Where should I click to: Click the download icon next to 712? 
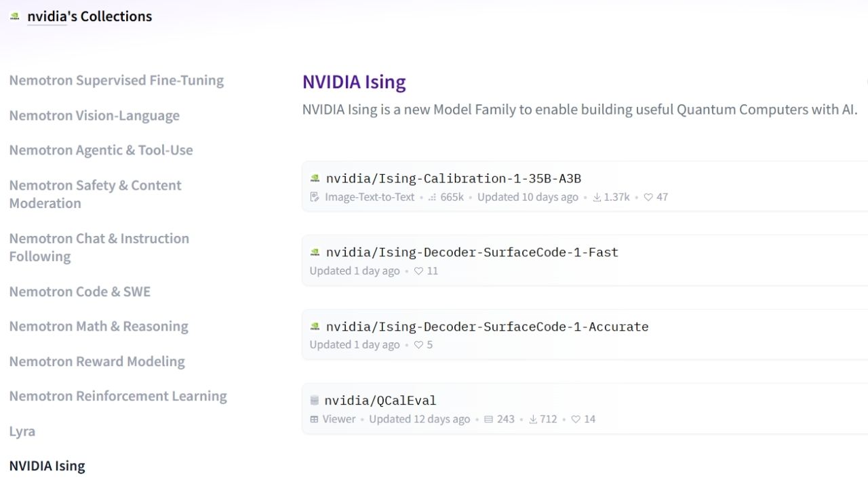[x=533, y=420]
